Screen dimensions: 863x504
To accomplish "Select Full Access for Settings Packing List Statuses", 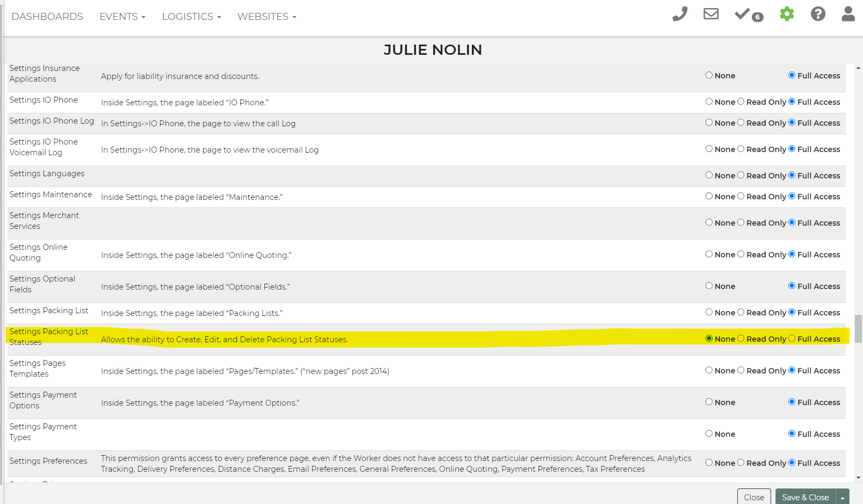I will coord(792,339).
